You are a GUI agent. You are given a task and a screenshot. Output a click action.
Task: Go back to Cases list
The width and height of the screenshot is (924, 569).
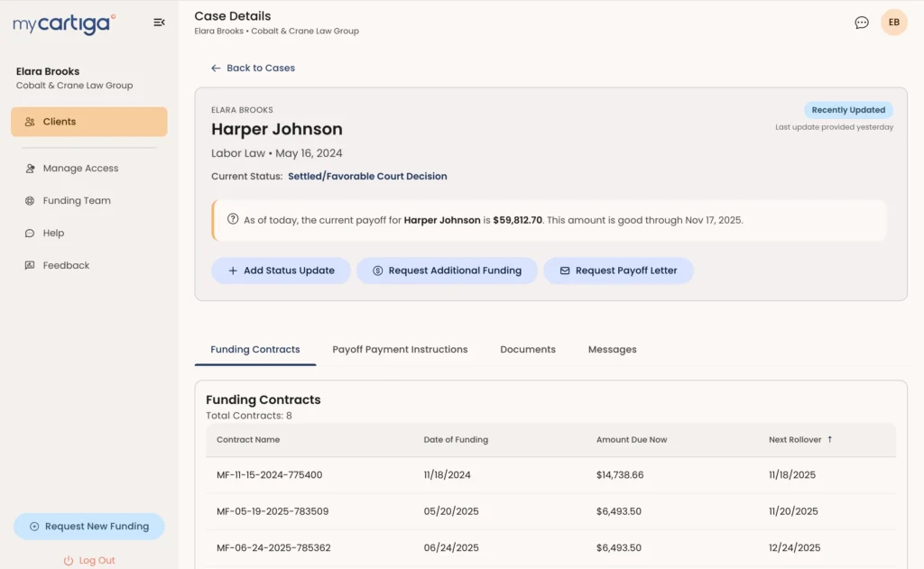click(253, 69)
